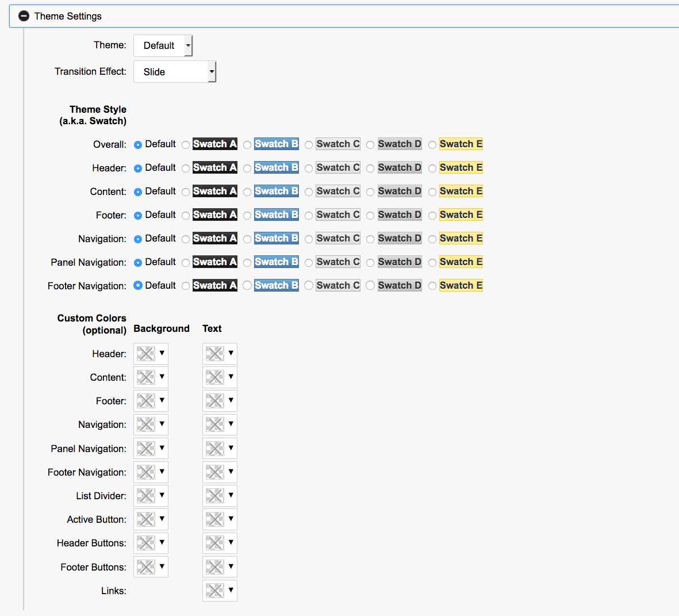Image resolution: width=679 pixels, height=616 pixels.
Task: Open Panel Navigation text color picker
Action: [220, 448]
